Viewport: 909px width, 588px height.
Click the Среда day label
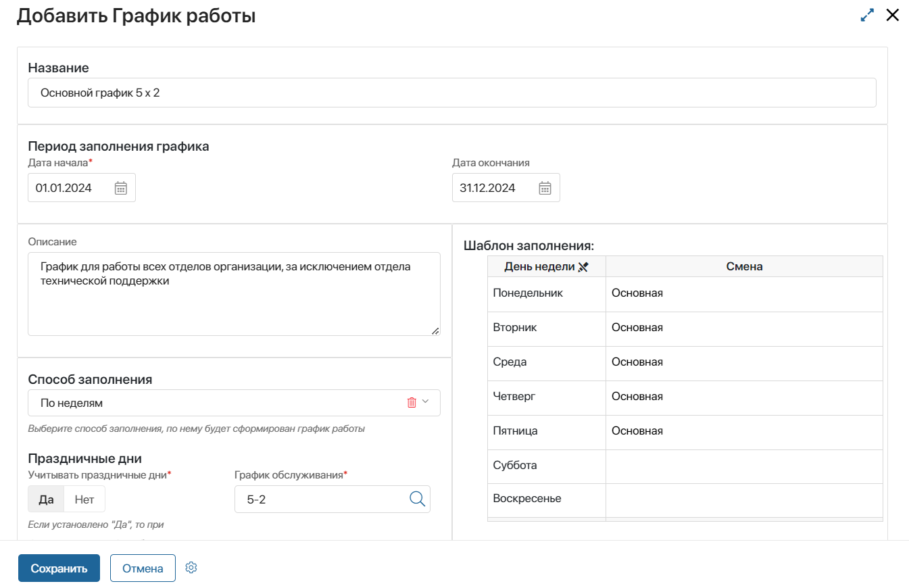click(x=510, y=362)
